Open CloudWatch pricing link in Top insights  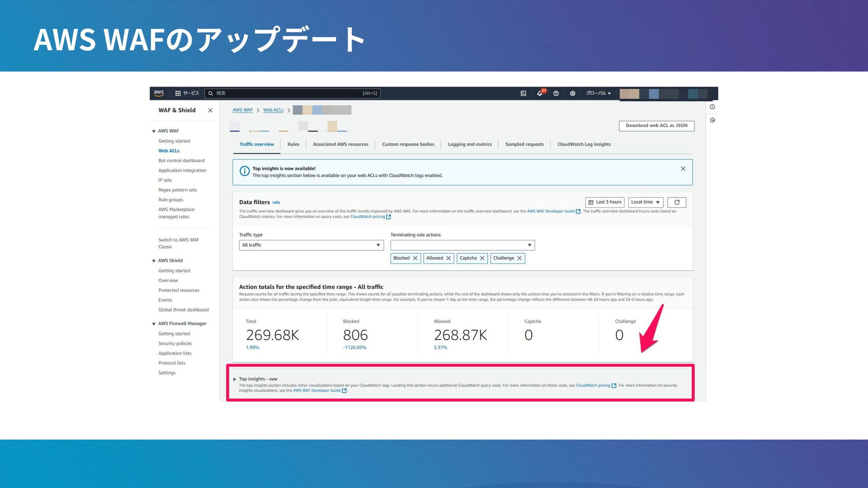(596, 386)
